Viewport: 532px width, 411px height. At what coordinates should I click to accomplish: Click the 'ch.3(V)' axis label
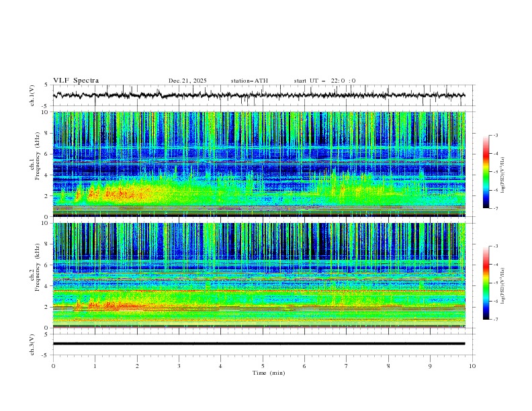tap(32, 345)
